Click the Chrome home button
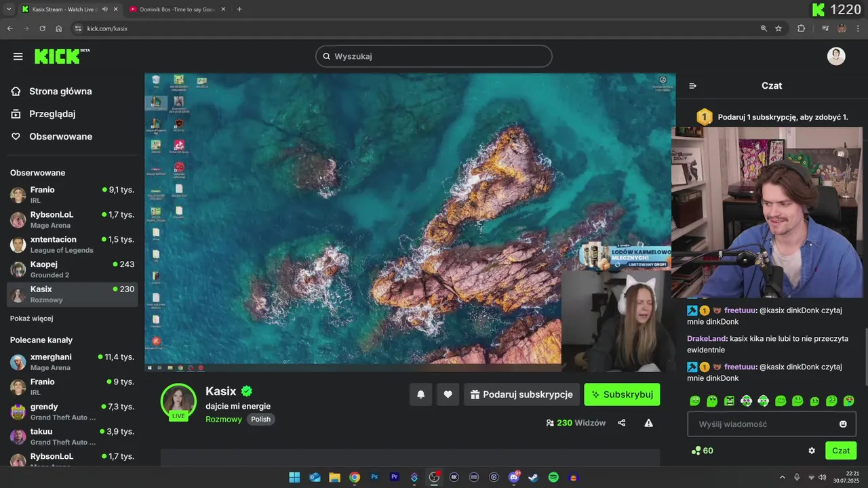Viewport: 868px width, 488px height. (x=59, y=28)
